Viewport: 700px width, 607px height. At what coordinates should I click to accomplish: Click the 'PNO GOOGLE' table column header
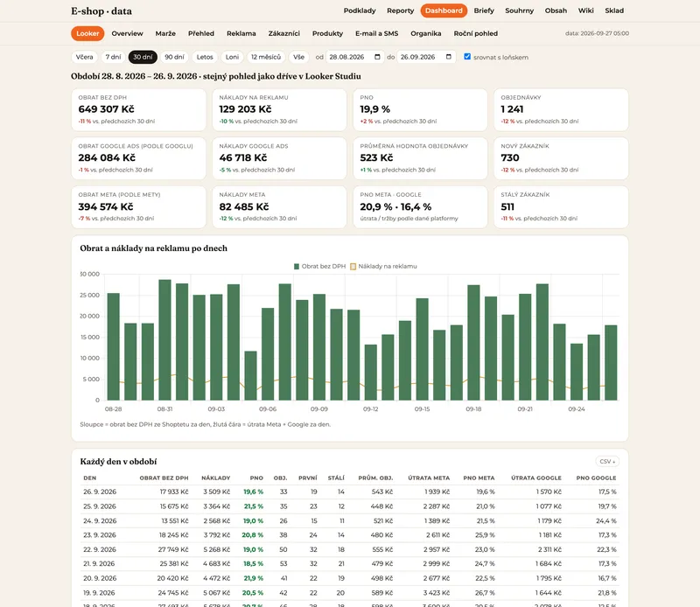pos(596,478)
